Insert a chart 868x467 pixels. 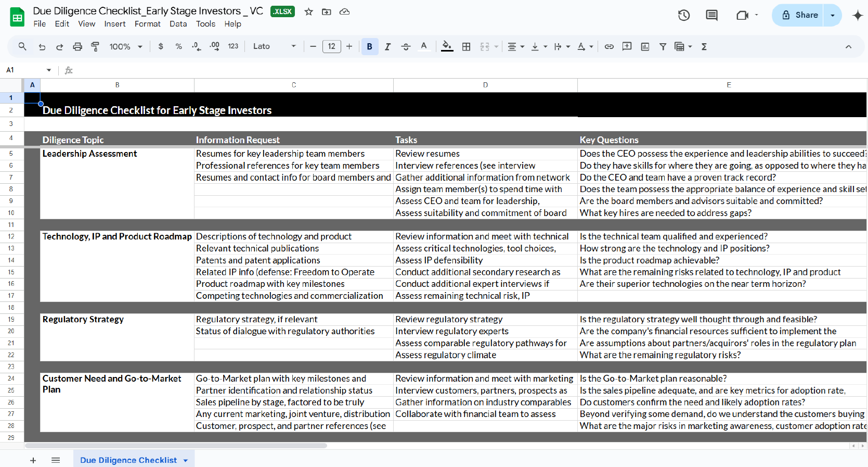(645, 46)
